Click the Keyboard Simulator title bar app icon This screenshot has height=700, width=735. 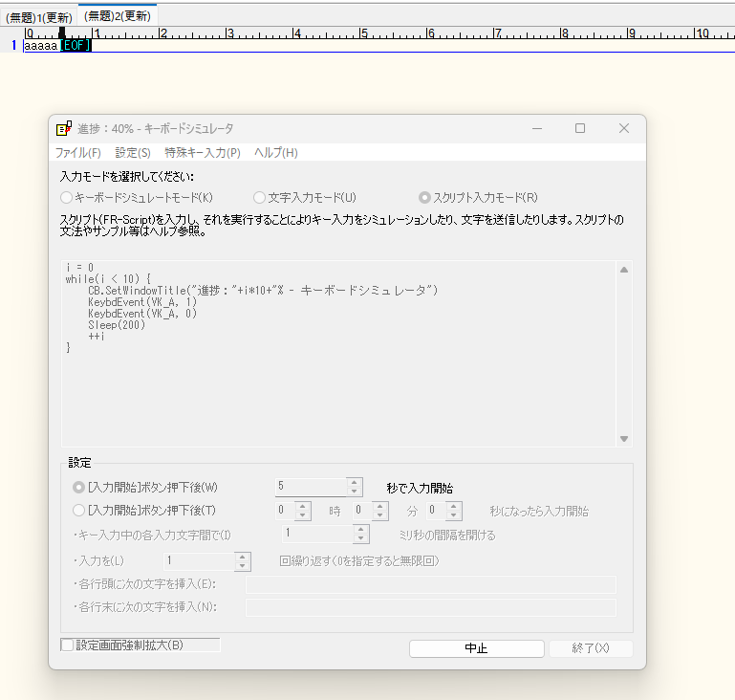[x=64, y=128]
